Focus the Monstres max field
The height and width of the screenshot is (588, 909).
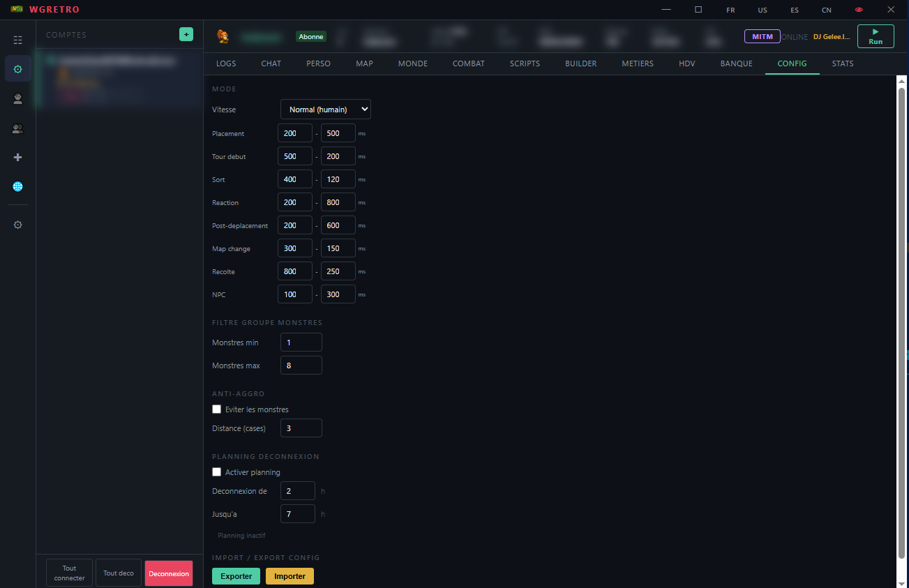301,365
